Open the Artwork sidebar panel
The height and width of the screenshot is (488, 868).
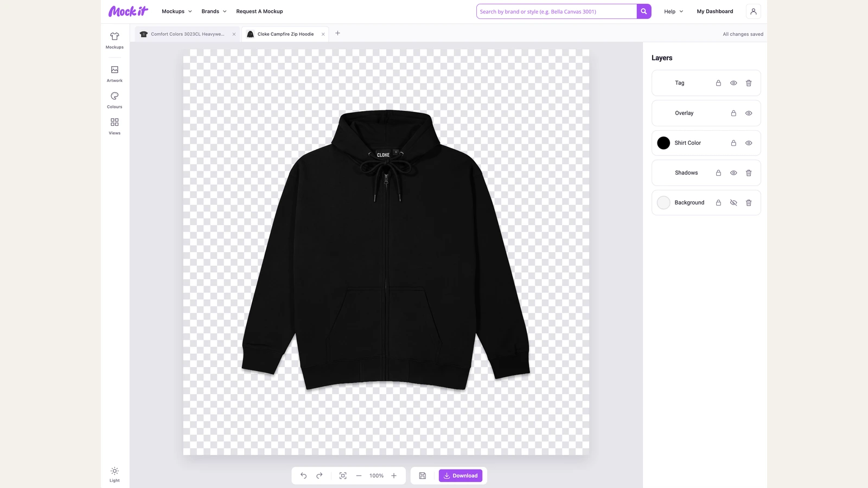(114, 74)
